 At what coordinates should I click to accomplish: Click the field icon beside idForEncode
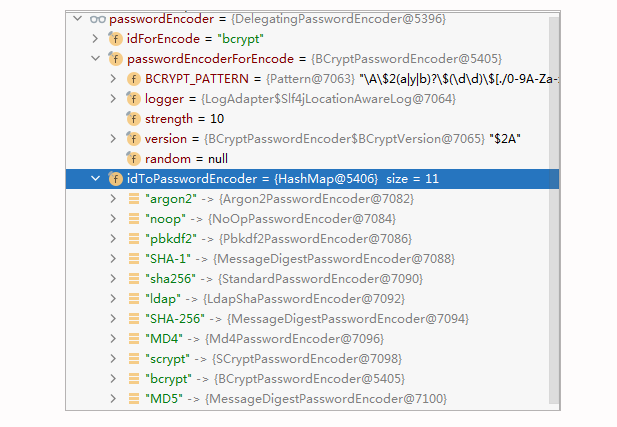click(x=114, y=38)
